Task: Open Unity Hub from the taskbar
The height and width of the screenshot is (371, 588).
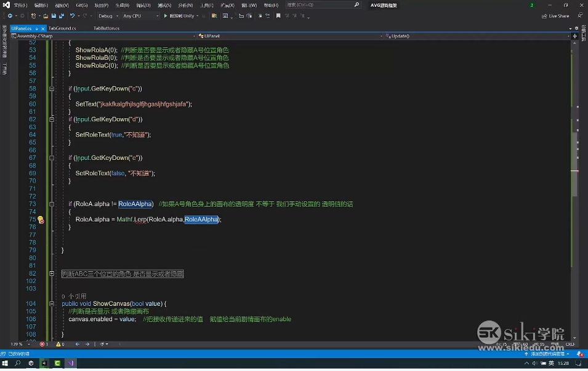Action: pyautogui.click(x=31, y=363)
